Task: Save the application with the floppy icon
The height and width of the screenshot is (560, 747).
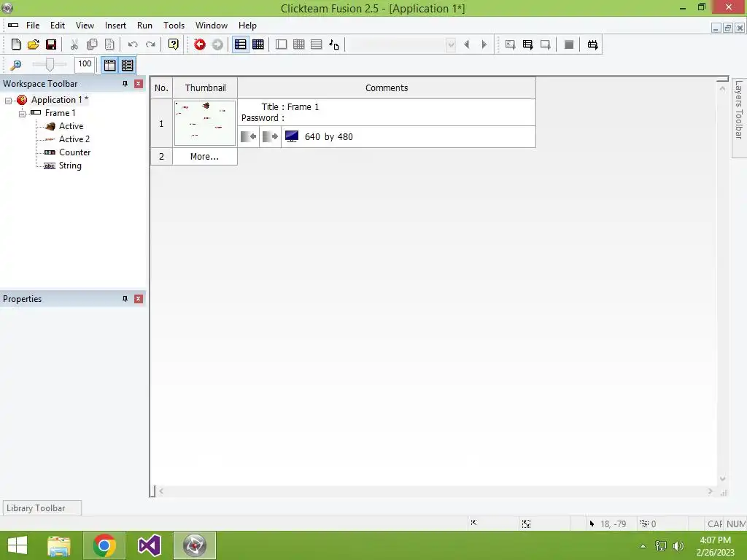Action: [x=51, y=44]
